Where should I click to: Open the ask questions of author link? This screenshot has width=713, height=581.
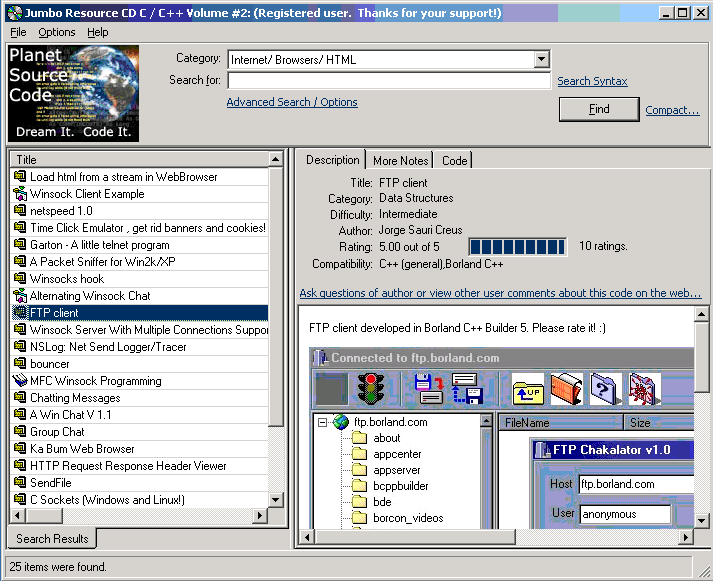click(x=500, y=293)
